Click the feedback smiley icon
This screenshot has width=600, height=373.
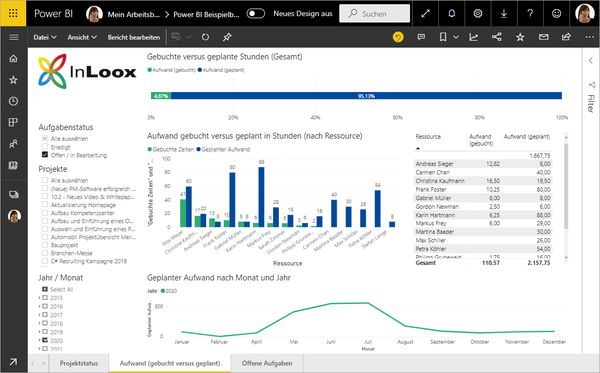556,13
